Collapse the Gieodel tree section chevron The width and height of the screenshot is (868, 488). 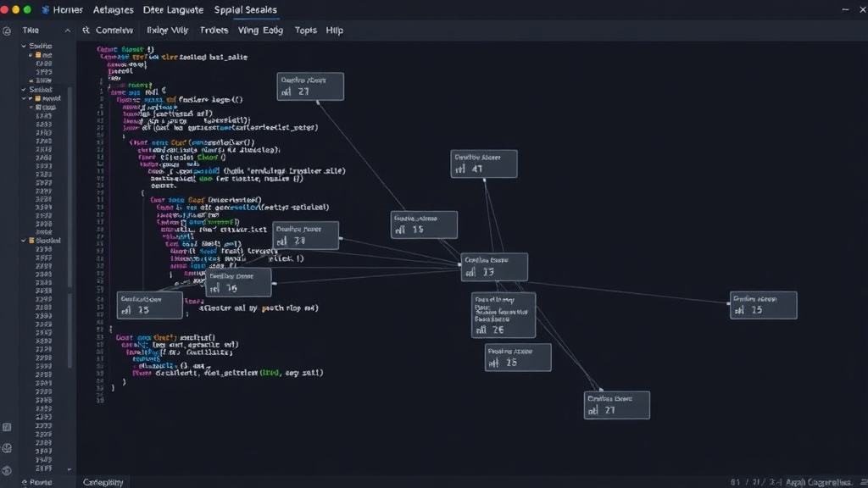point(24,241)
